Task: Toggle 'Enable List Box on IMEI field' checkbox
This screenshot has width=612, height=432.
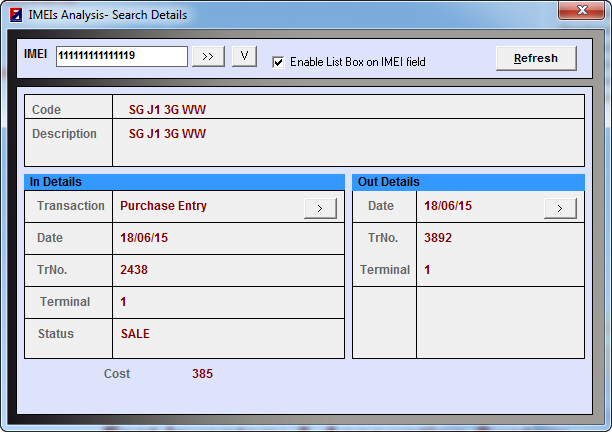Action: pos(278,62)
